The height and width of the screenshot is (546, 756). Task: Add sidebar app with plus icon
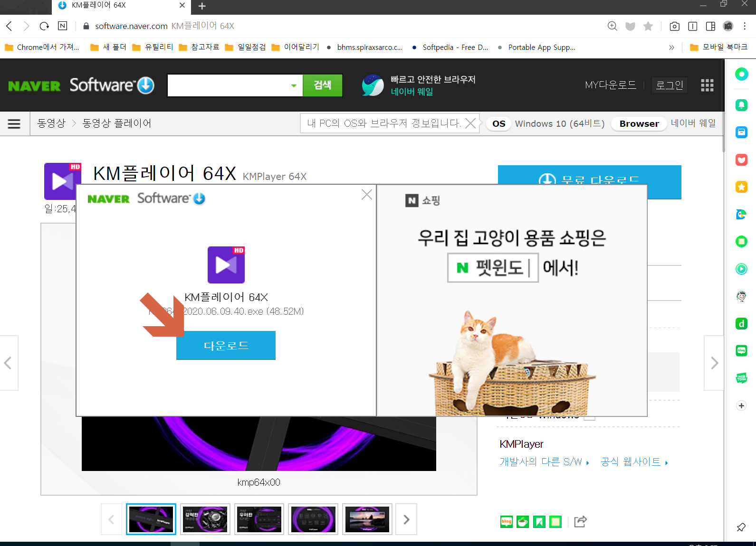(x=741, y=405)
